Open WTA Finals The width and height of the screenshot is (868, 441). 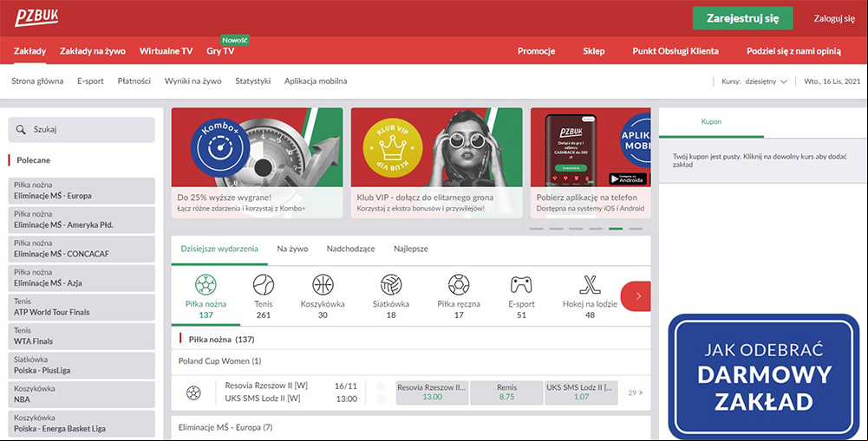(82, 336)
